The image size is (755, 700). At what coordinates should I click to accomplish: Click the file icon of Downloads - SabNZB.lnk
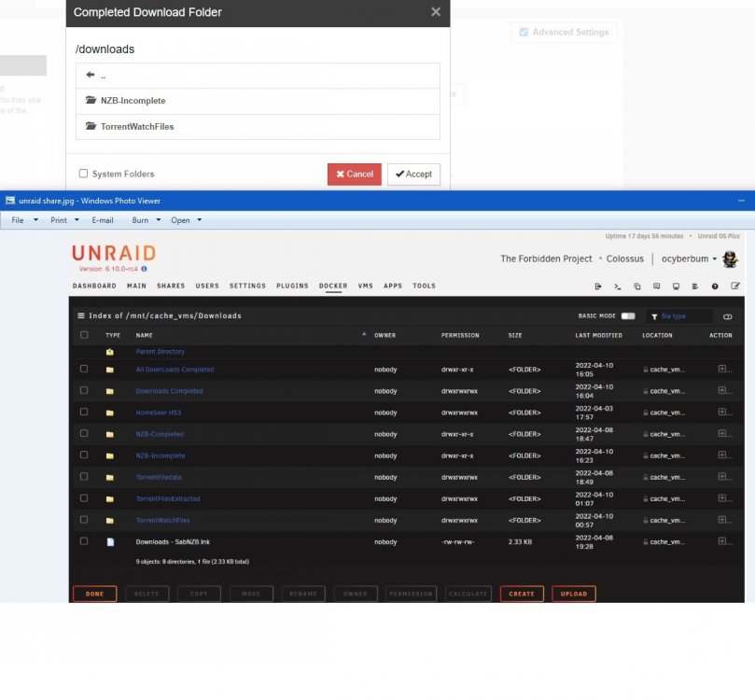[110, 542]
